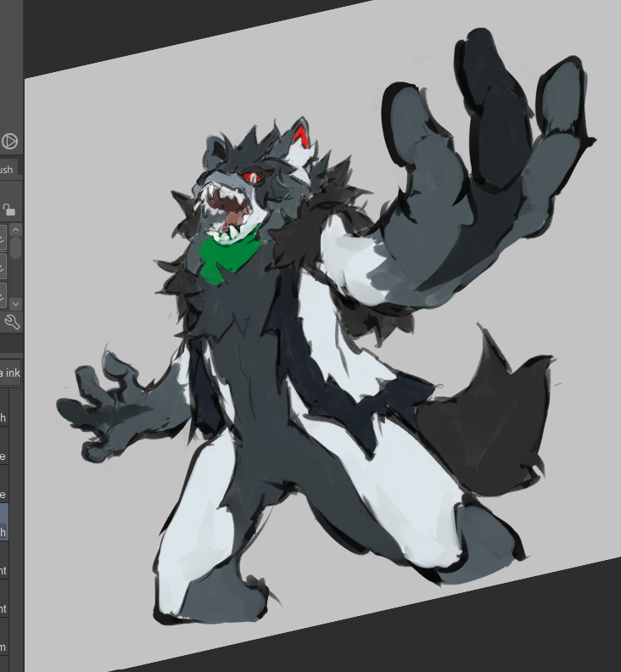
Task: Open the wrench settings icon
Action: [x=12, y=322]
